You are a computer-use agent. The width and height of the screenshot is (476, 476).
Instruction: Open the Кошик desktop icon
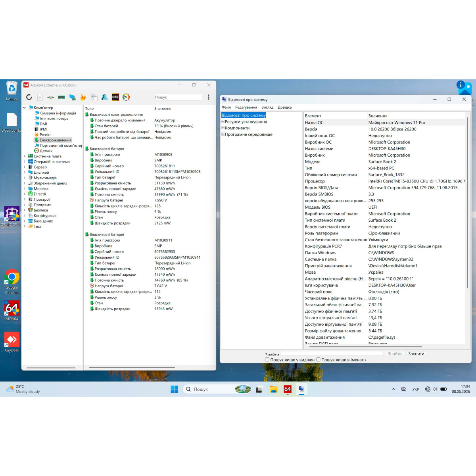click(12, 91)
